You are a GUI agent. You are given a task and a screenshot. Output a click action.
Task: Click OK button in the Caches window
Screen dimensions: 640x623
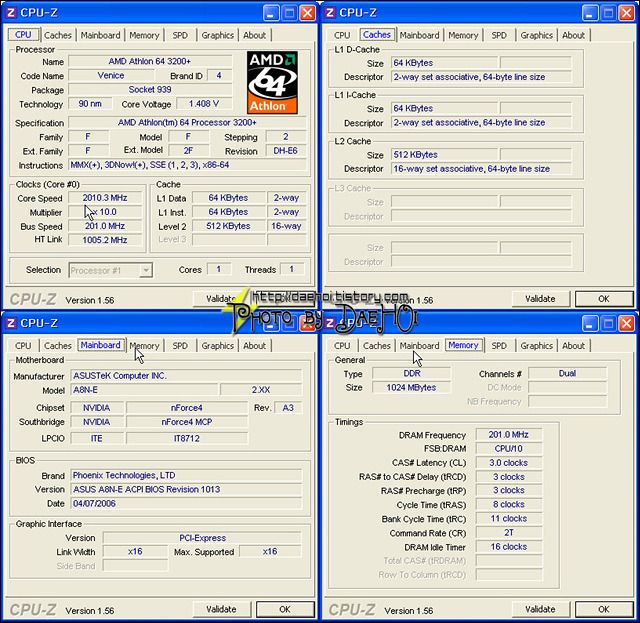tap(604, 299)
